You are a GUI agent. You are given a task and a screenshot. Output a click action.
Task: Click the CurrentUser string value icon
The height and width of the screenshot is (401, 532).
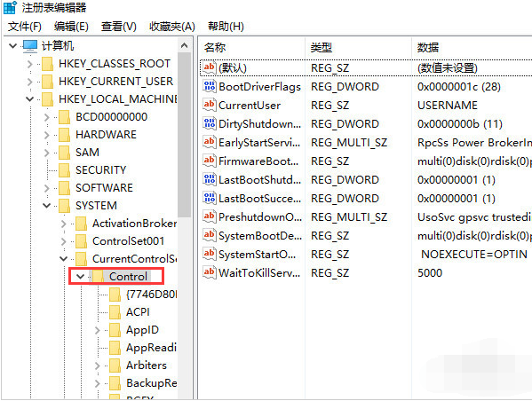[209, 105]
